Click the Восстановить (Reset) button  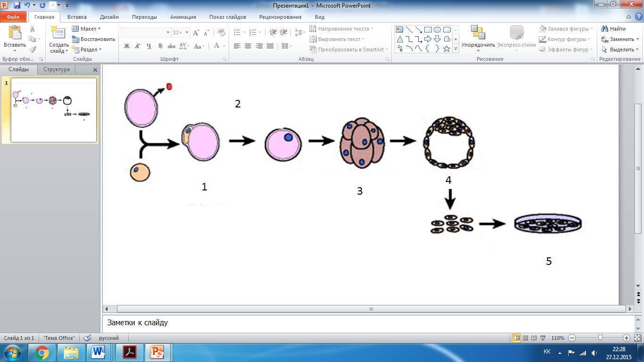pyautogui.click(x=94, y=39)
